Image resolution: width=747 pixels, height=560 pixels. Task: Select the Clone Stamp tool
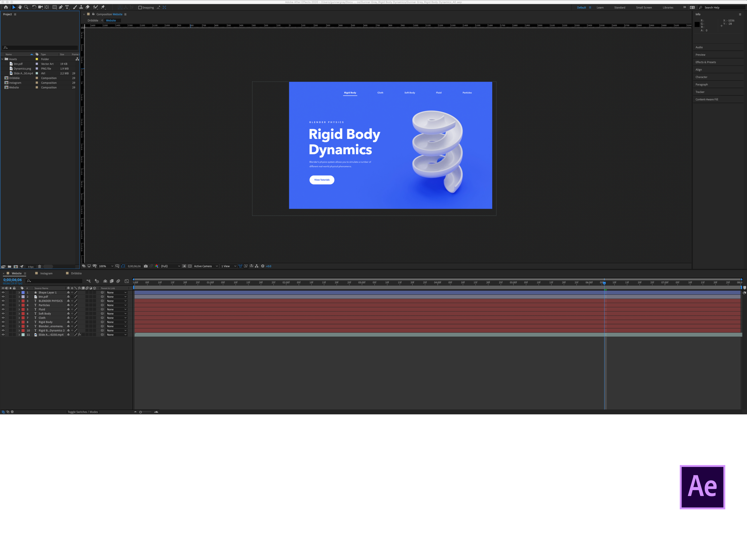[x=81, y=7]
